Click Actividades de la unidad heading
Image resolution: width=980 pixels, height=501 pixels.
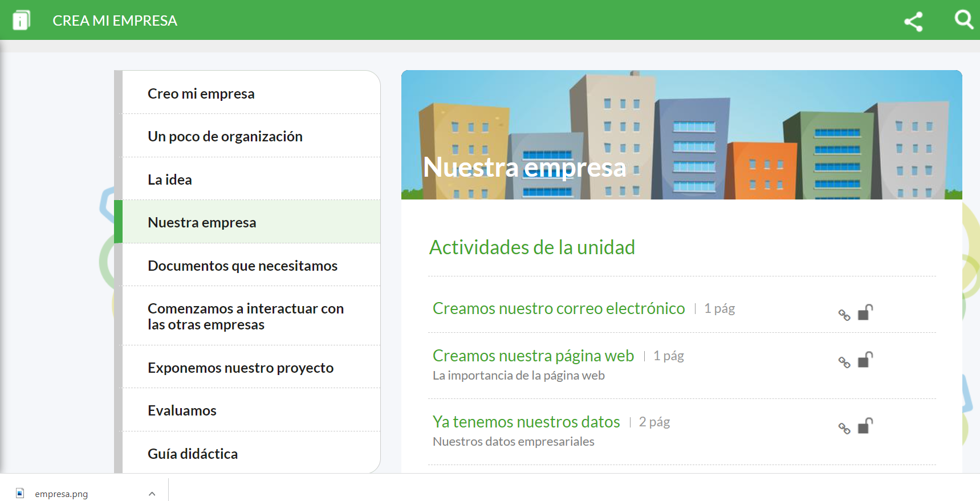coord(532,247)
